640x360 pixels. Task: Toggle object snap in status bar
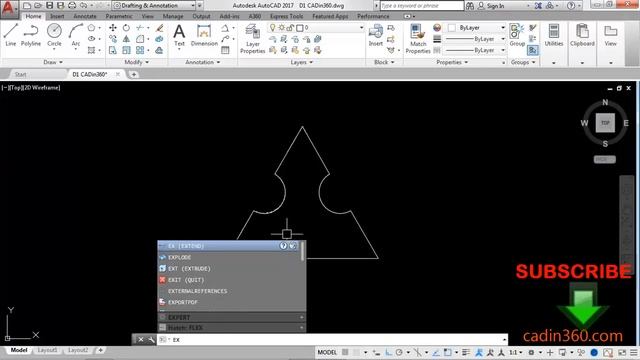tap(448, 352)
